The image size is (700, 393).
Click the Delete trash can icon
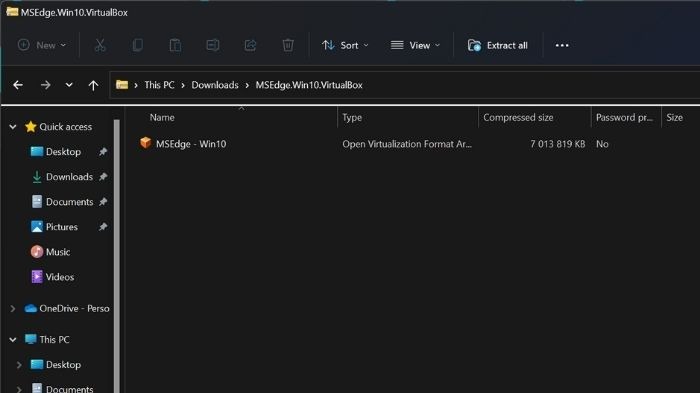pyautogui.click(x=288, y=45)
